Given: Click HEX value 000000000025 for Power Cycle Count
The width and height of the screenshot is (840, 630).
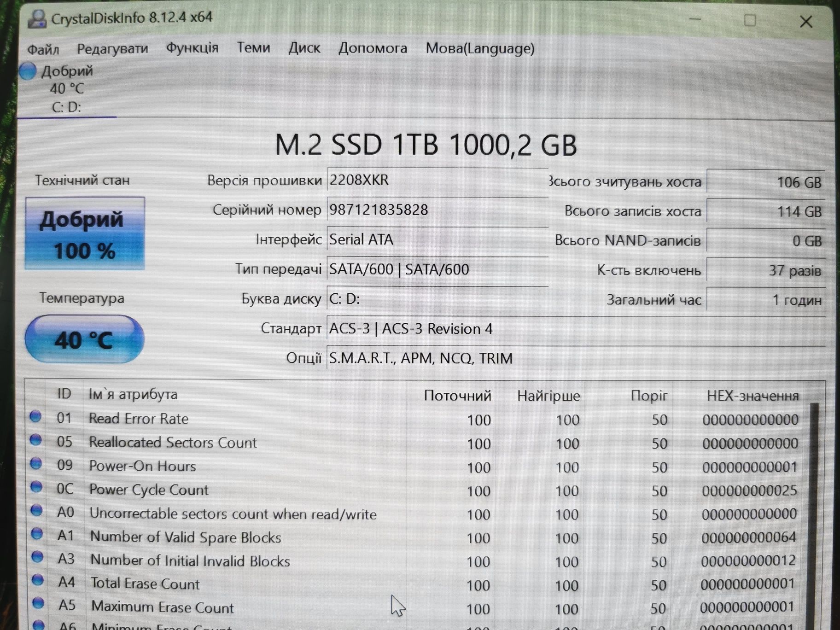Looking at the screenshot, I should 749,490.
